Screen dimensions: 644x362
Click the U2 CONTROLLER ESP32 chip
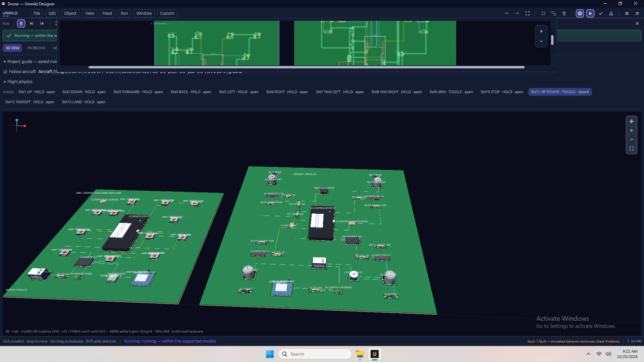[x=322, y=223]
